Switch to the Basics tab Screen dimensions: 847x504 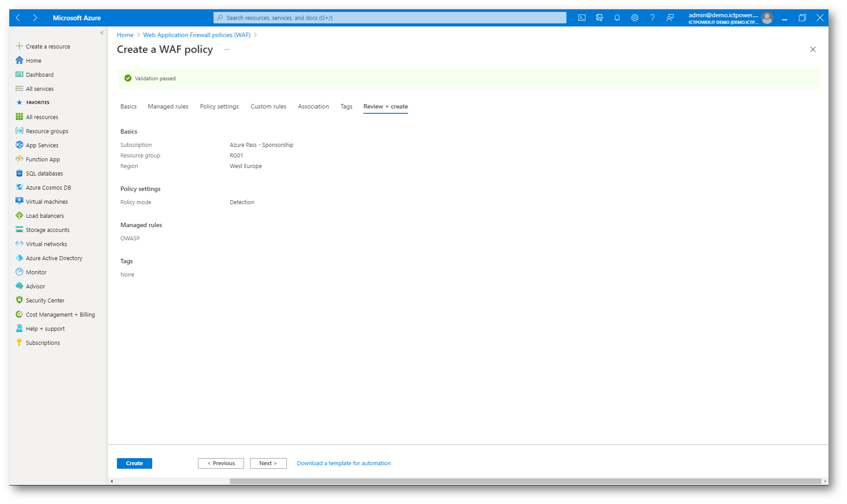click(x=128, y=106)
